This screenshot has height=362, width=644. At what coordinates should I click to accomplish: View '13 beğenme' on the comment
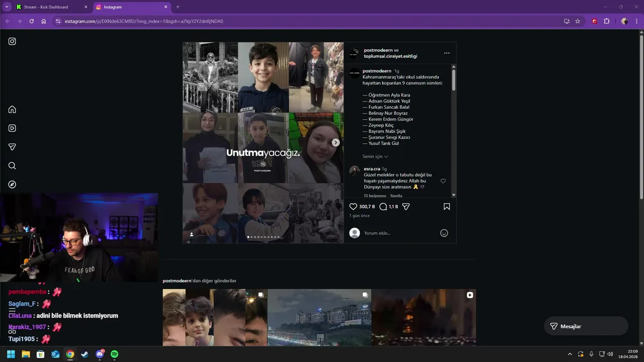coord(375,196)
